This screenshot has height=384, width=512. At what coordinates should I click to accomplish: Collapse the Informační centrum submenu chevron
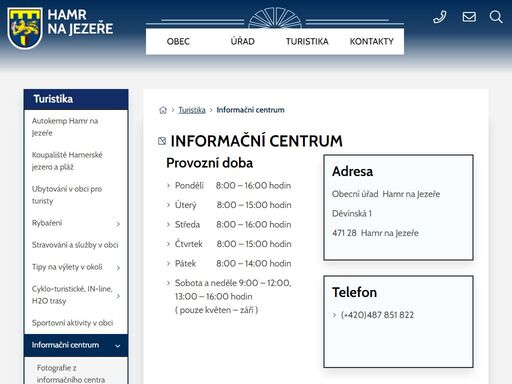118,346
